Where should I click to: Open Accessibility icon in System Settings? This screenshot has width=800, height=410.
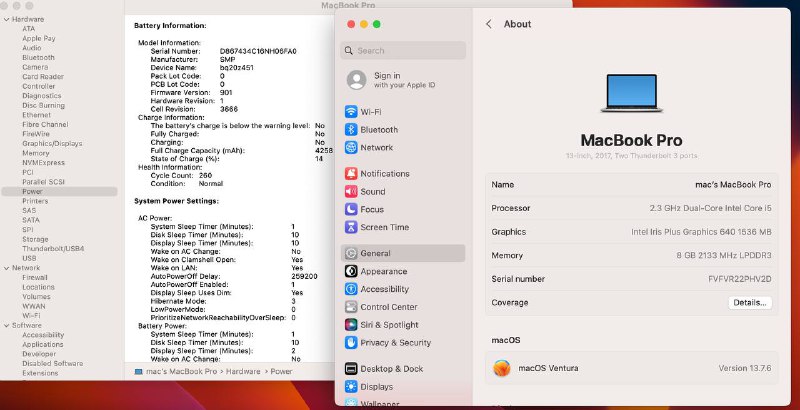[x=351, y=289]
